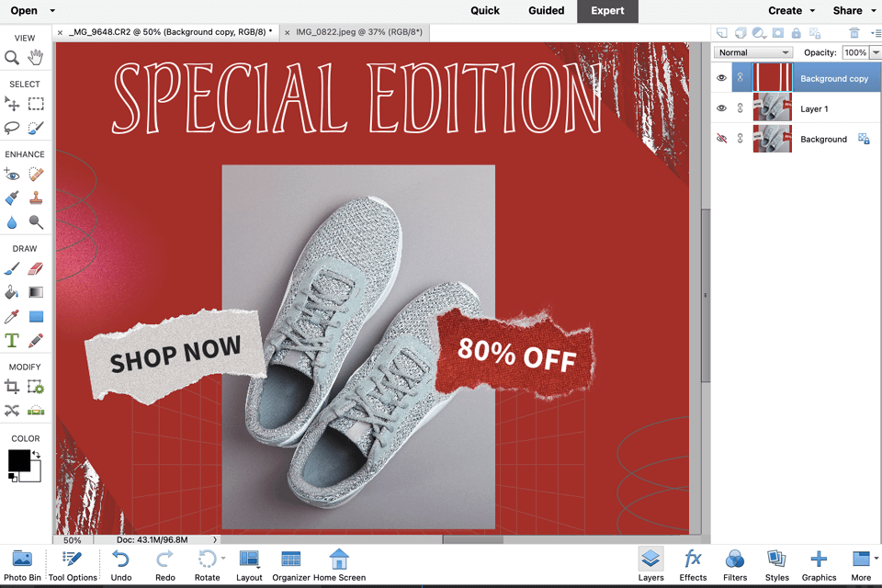This screenshot has width=882, height=588.
Task: Open the Normal blend mode dropdown
Action: pos(753,52)
